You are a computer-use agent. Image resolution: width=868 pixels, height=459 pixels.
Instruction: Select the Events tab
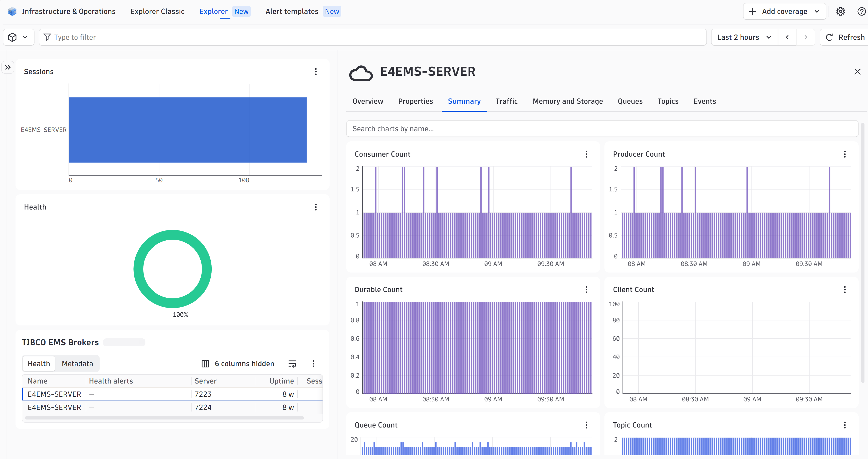click(705, 101)
